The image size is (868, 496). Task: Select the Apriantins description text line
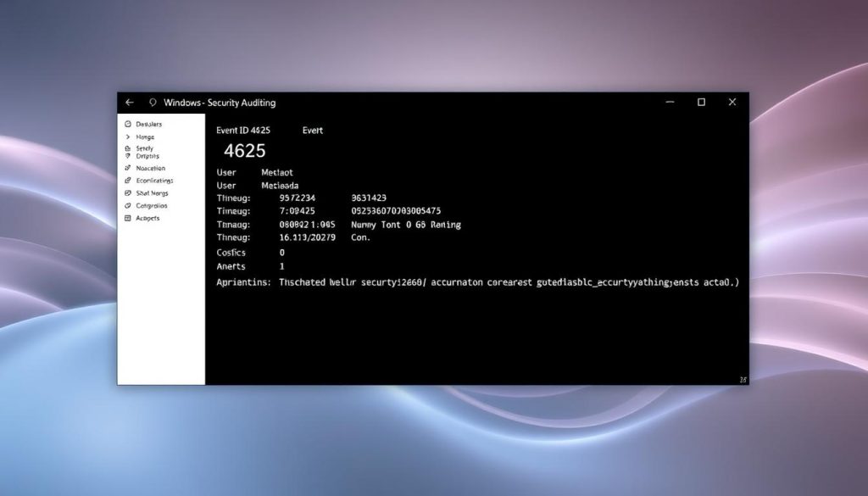424,281
